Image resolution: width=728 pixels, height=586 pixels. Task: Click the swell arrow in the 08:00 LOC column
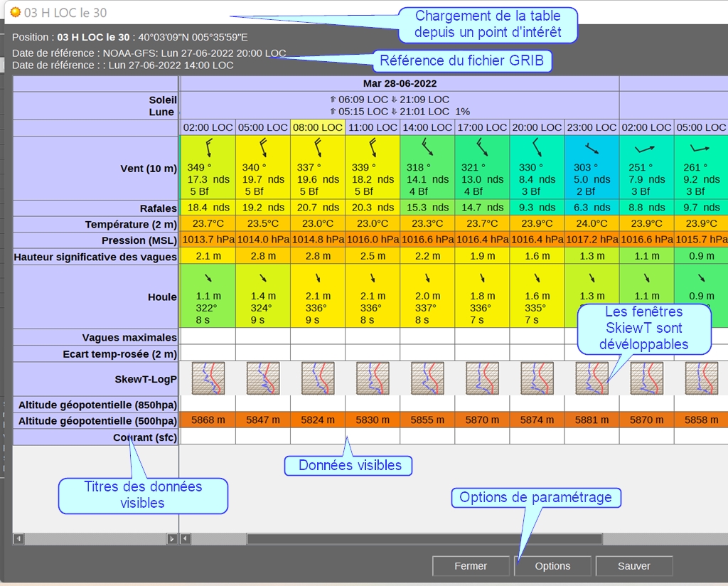[x=318, y=277]
